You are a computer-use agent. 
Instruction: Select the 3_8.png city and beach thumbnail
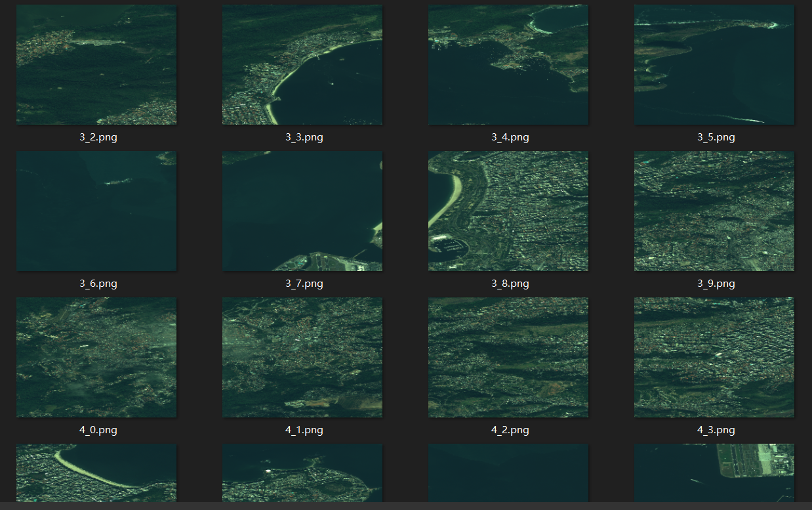[x=508, y=211]
